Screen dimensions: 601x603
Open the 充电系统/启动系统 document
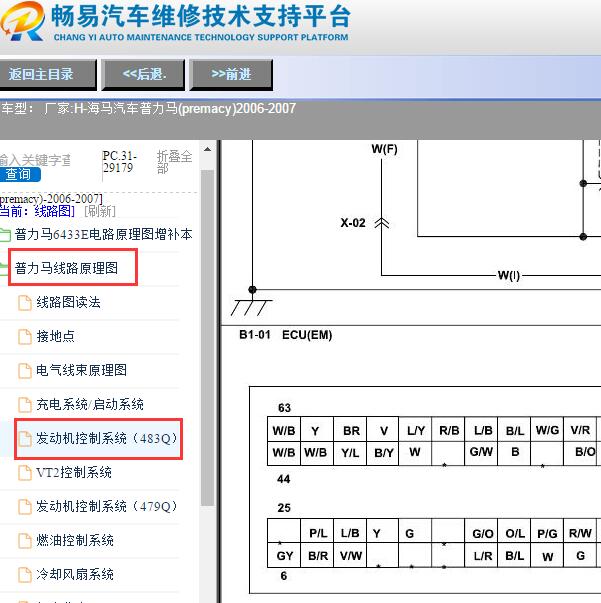(x=90, y=404)
